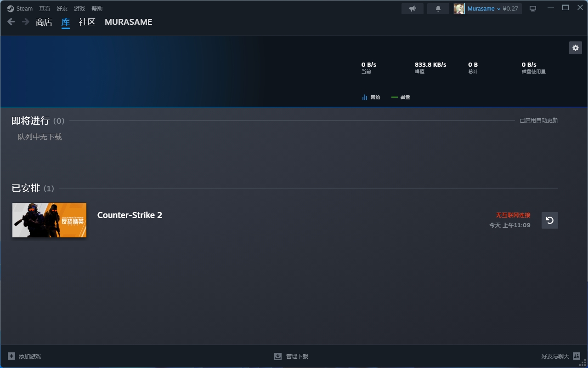This screenshot has width=588, height=368.
Task: Switch to the 社区 tab
Action: 87,22
